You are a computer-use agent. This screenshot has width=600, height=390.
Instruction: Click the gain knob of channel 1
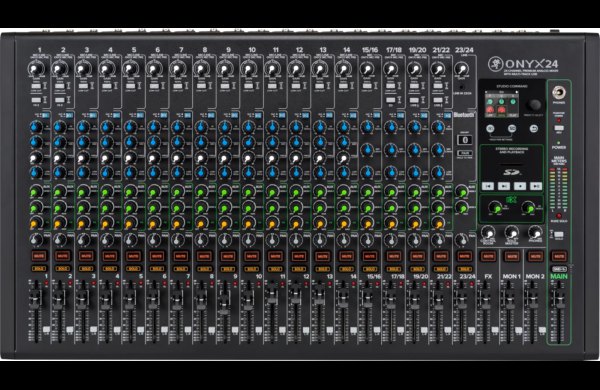pyautogui.click(x=36, y=70)
